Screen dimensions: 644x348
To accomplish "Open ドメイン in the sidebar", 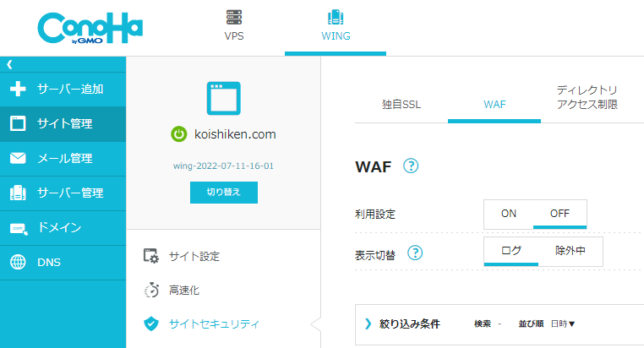I will pos(63,228).
